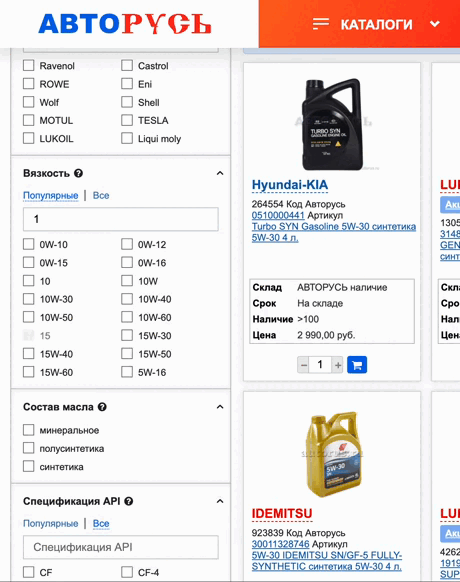Select синтетика oil type checkbox
Viewport: 460px width, 582px height.
(29, 466)
